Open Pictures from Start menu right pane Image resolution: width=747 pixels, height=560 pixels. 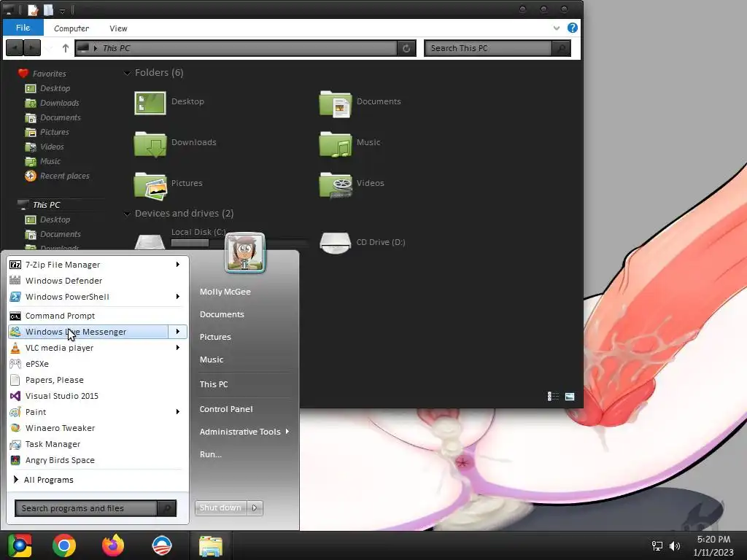[215, 337]
